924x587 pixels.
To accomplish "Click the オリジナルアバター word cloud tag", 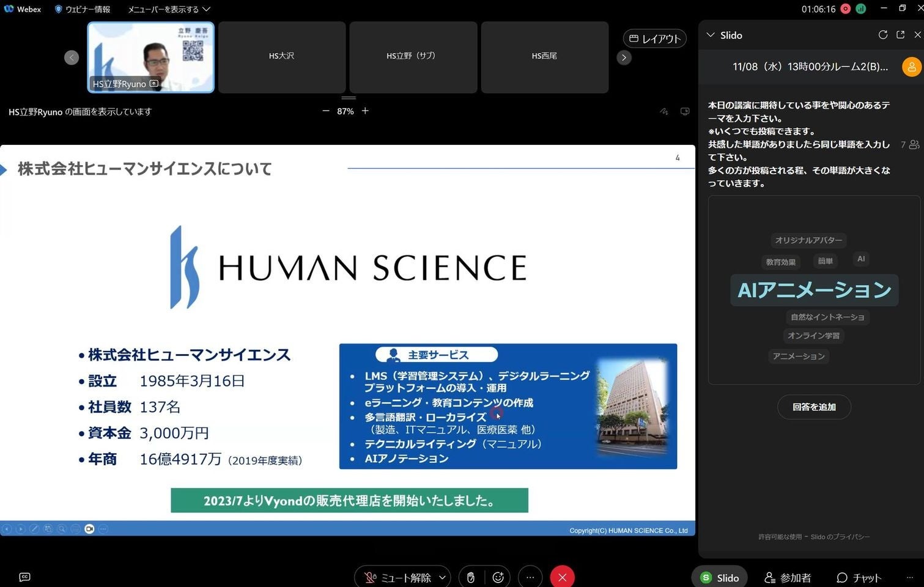I will (808, 240).
